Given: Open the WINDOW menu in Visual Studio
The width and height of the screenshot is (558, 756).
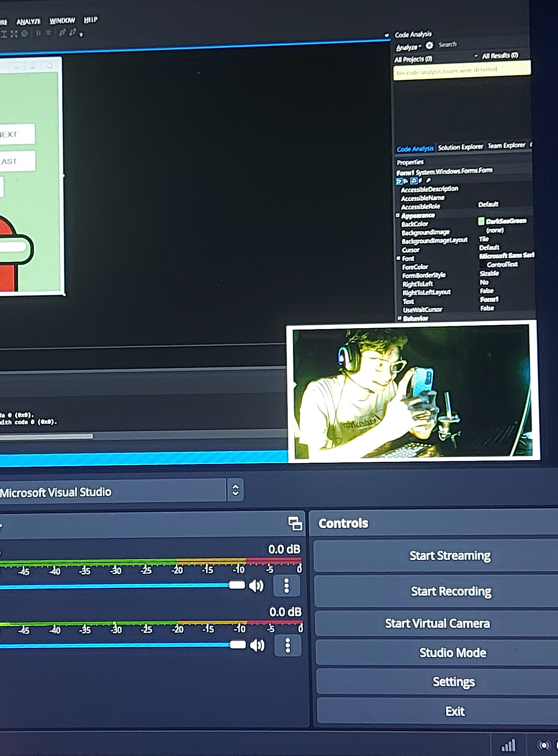Looking at the screenshot, I should point(62,21).
